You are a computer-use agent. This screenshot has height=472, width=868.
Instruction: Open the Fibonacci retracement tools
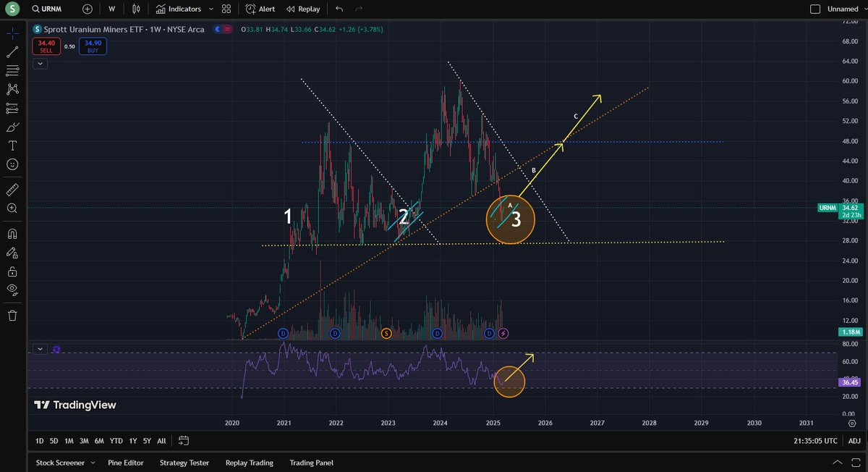(x=12, y=71)
